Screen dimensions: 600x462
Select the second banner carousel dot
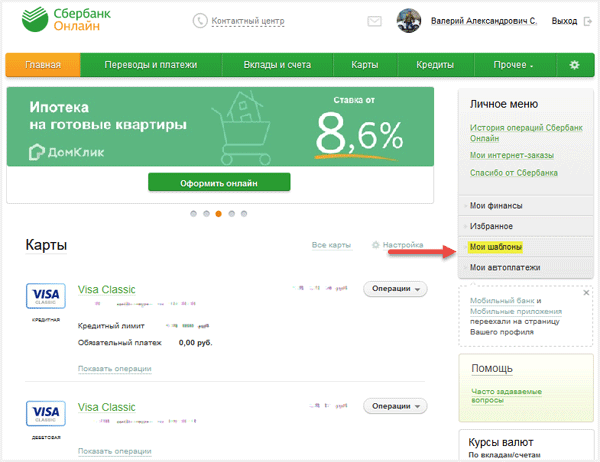[206, 214]
